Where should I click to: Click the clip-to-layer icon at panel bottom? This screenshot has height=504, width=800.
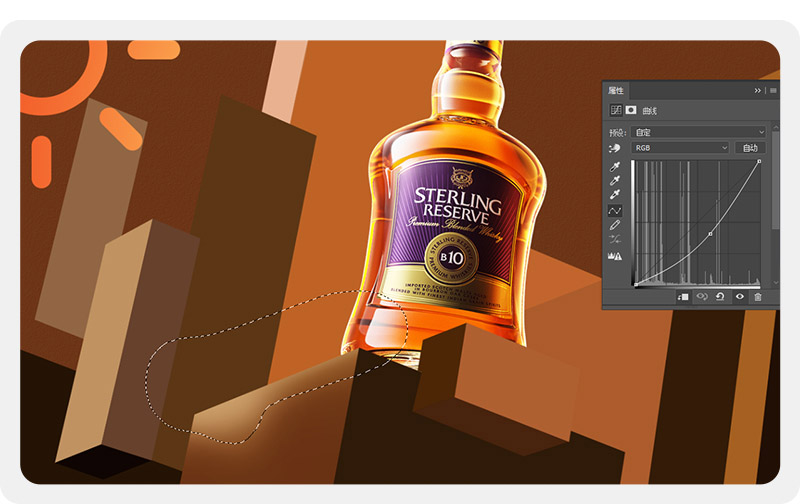coord(683,297)
